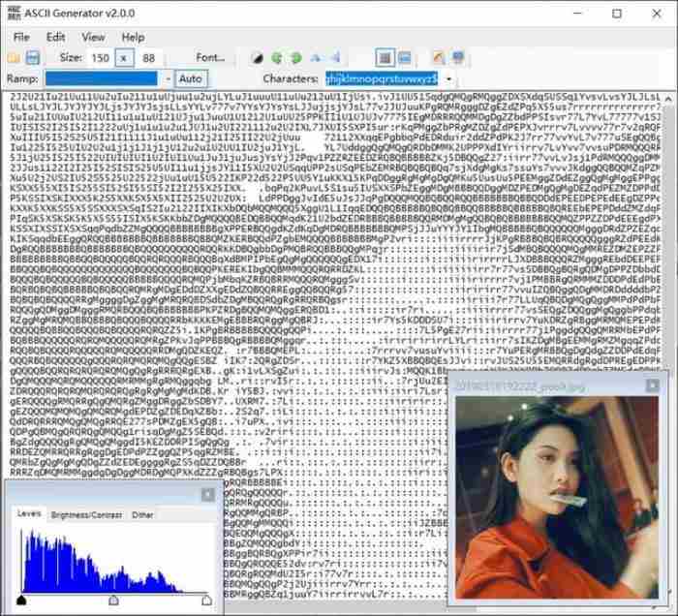Toggle the image preview panel icon
Viewport: 678px width, 616px height.
pos(405,58)
